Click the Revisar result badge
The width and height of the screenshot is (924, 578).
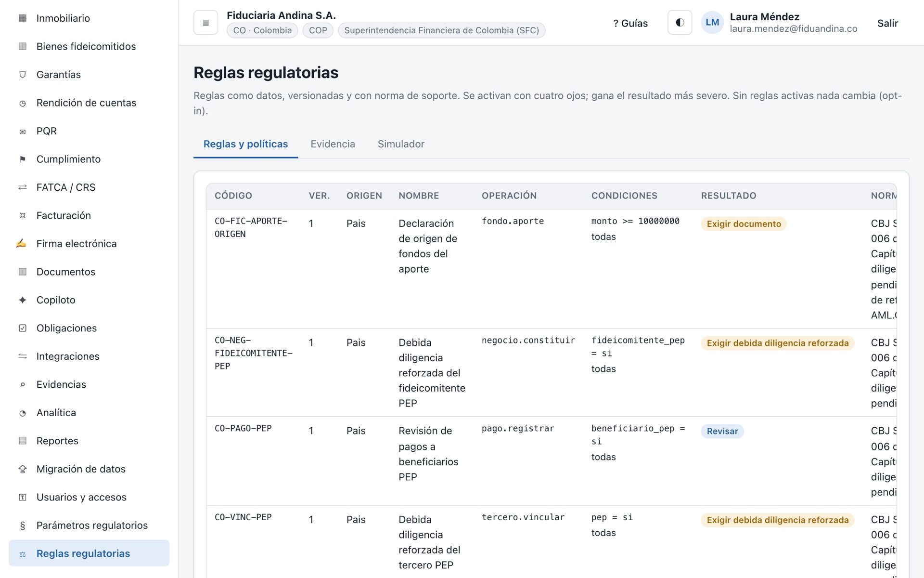722,431
